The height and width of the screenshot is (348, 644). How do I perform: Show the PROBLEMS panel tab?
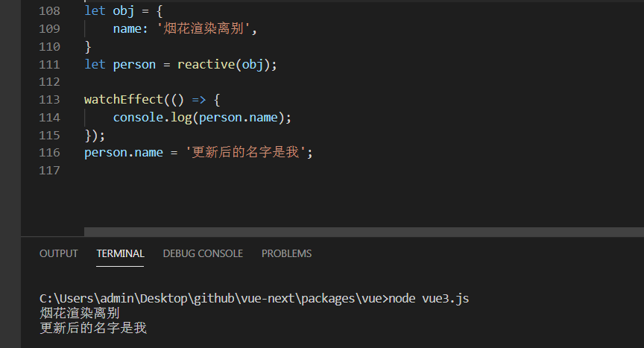[286, 253]
